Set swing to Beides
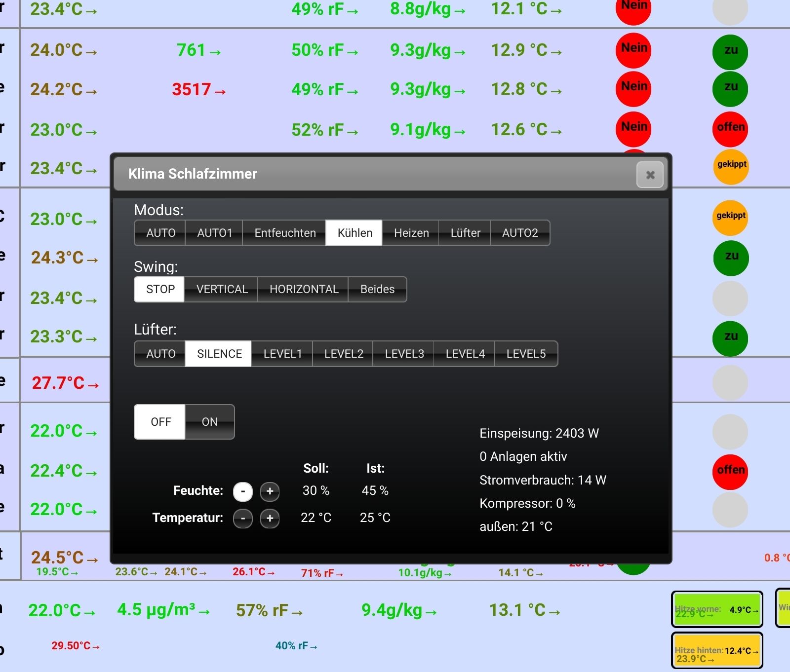 coord(377,289)
